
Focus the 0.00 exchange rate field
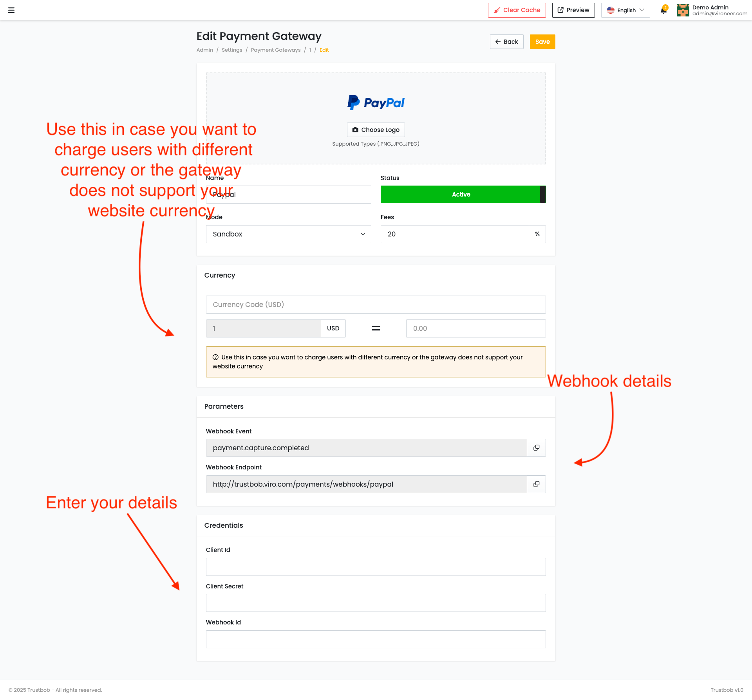click(476, 328)
